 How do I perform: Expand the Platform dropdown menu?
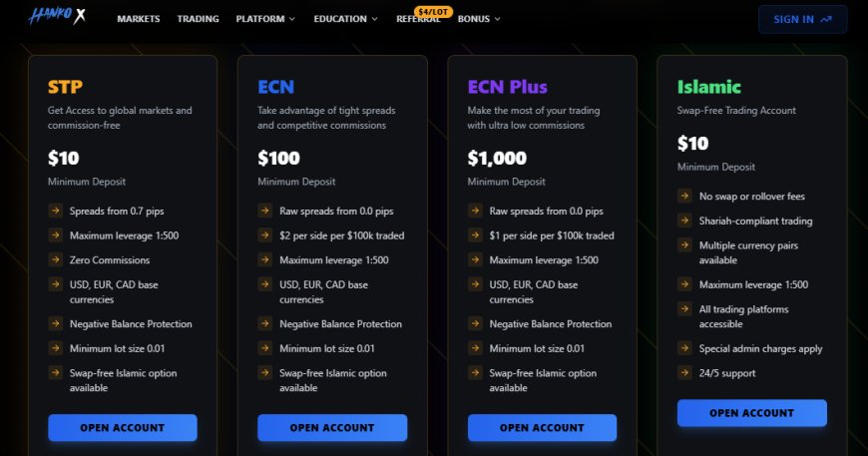coord(265,19)
